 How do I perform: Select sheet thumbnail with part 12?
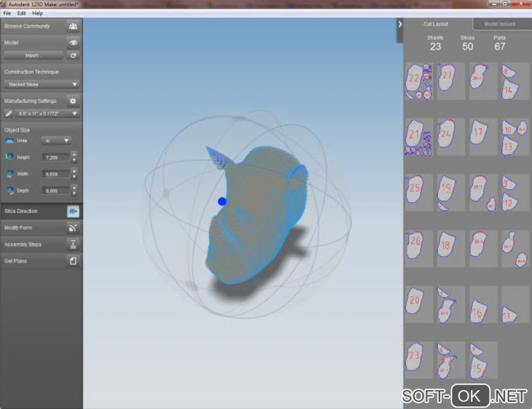(515, 193)
